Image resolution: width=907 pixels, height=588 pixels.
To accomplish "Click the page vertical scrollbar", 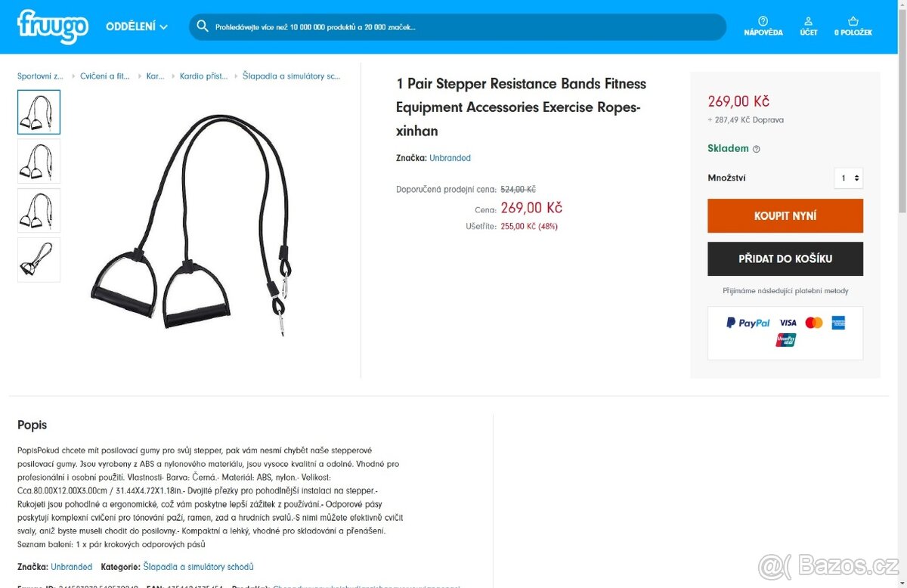I will click(x=901, y=294).
